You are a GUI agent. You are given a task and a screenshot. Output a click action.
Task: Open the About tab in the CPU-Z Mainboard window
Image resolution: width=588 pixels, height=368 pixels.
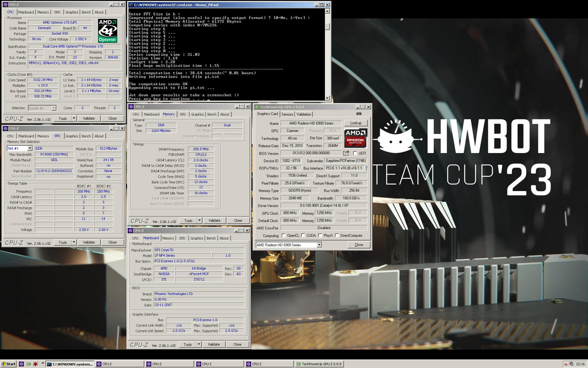pos(224,238)
